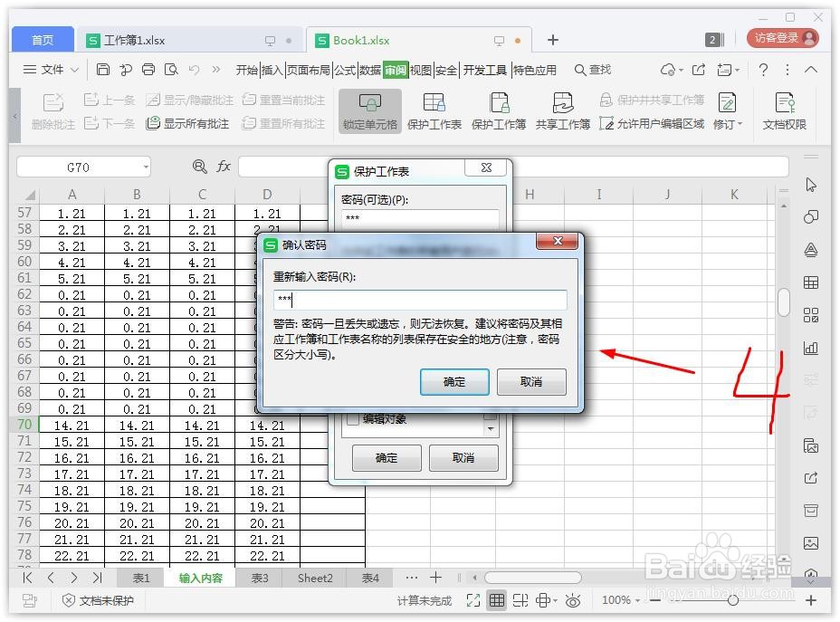Toggle 显示所有批注 (Show All Comments)
The image size is (840, 622).
coord(191,124)
